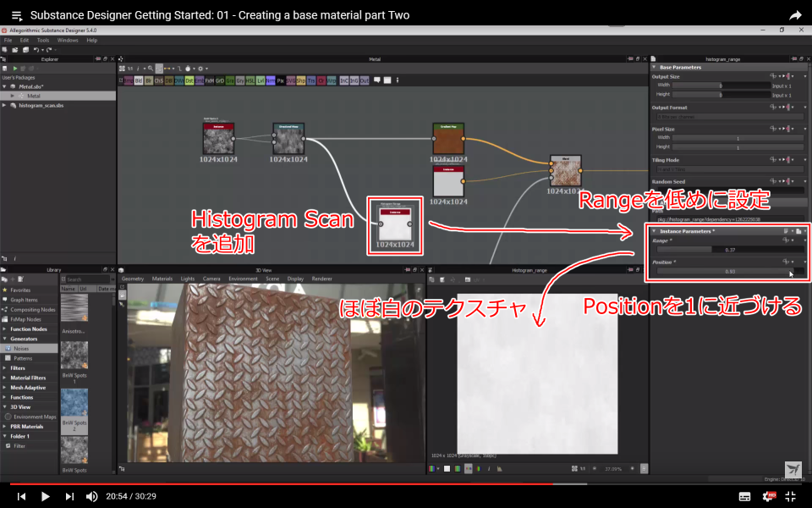Click the green play icon in Explorer
Screen dimensions: 812x508
click(x=15, y=69)
